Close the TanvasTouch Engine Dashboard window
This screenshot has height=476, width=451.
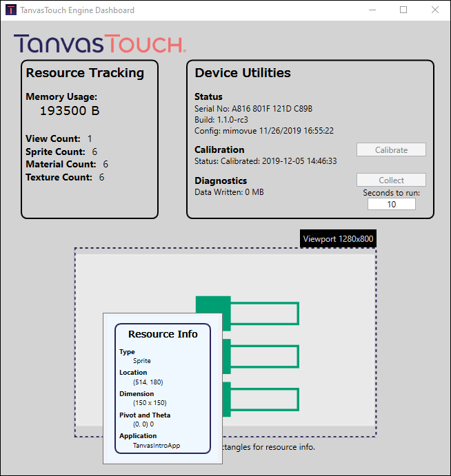pos(435,10)
